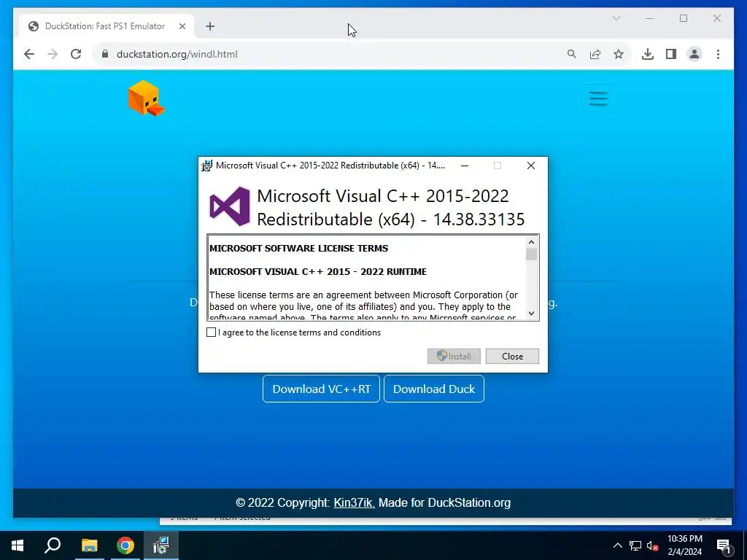This screenshot has width=747, height=560.
Task: Open the hamburger menu on DuckStation page
Action: (x=598, y=98)
